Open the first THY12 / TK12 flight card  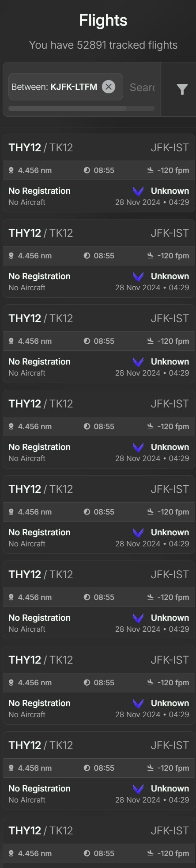tap(99, 173)
